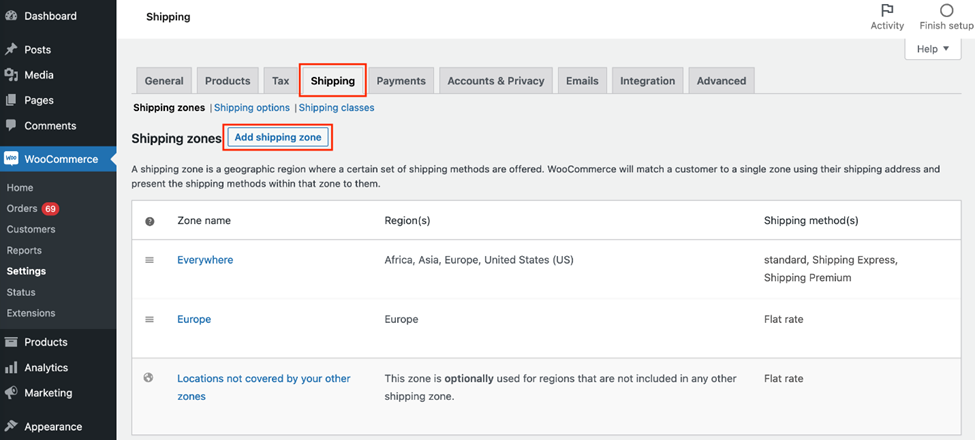The height and width of the screenshot is (440, 975).
Task: Click the Zone name column header
Action: pos(204,221)
